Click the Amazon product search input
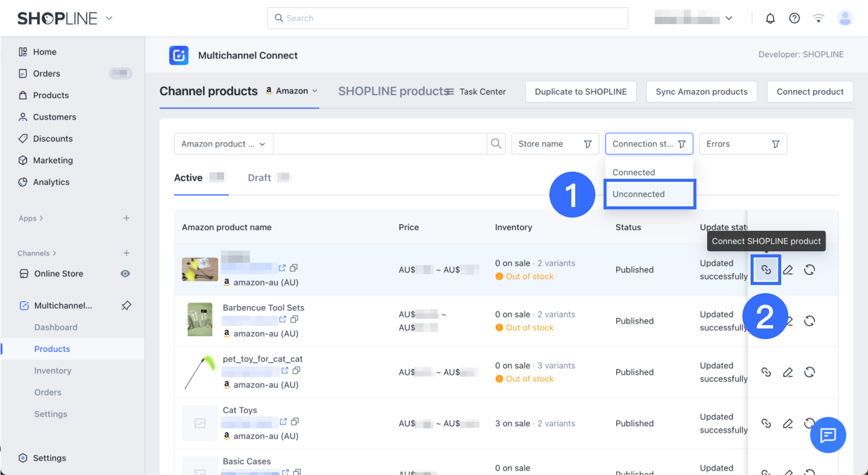 [x=380, y=144]
